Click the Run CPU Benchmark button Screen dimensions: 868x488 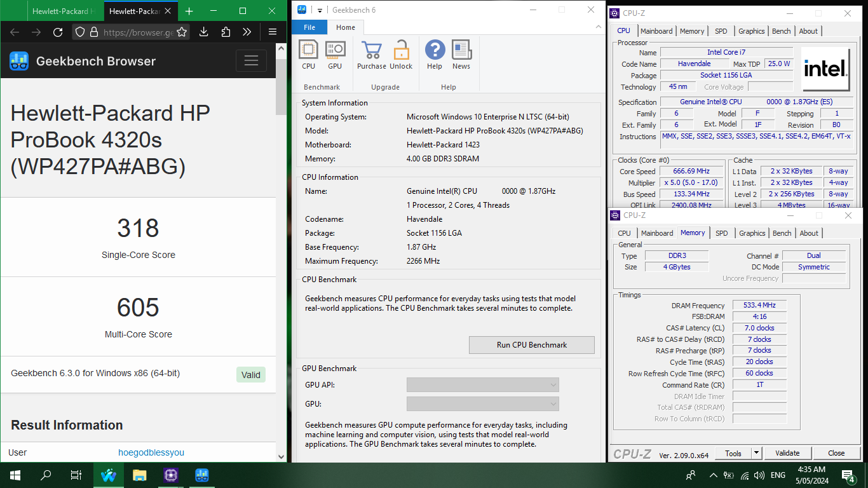532,345
